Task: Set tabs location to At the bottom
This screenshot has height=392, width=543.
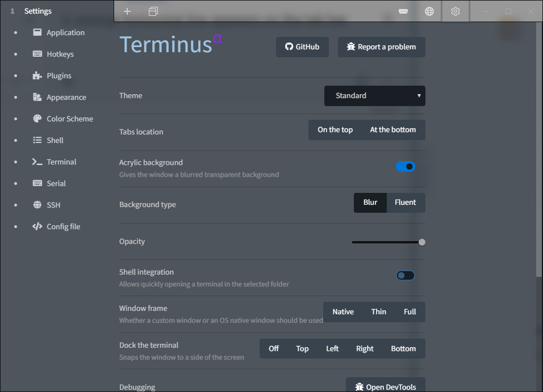Action: pos(393,130)
